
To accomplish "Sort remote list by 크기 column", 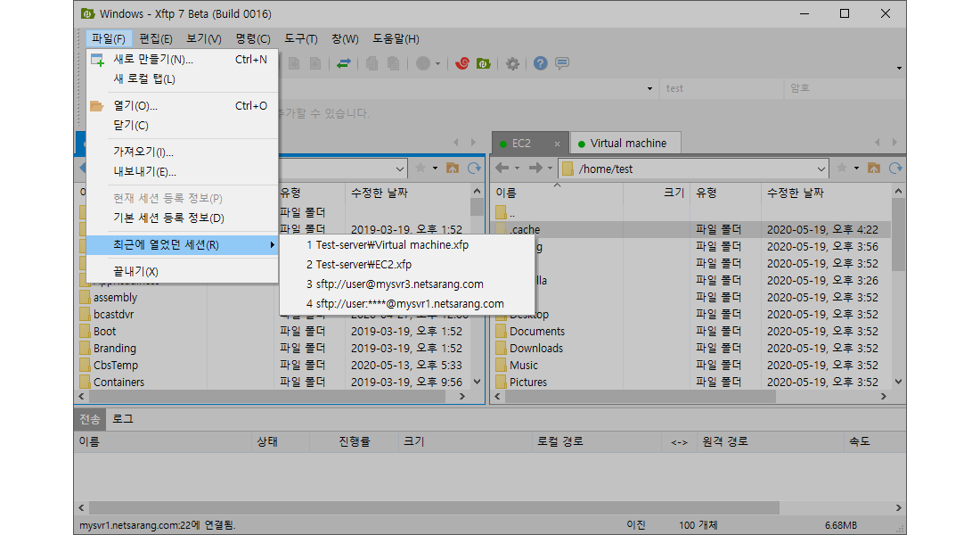I will tap(657, 193).
